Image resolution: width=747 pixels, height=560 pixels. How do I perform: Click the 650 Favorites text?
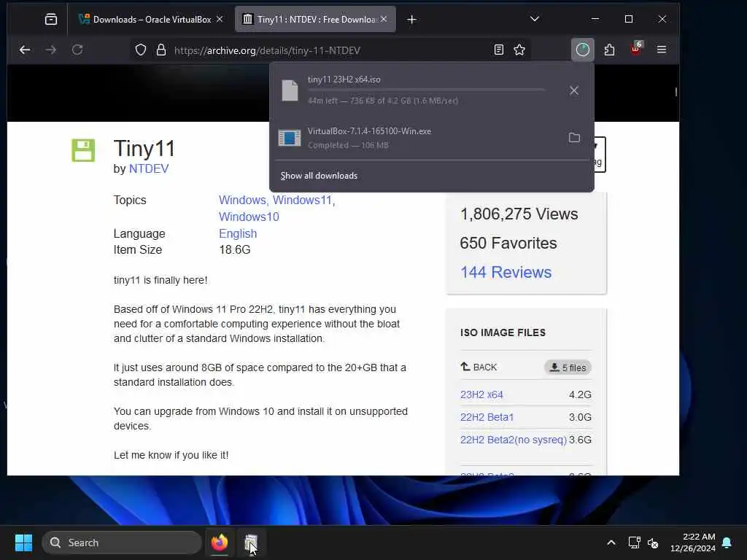508,243
